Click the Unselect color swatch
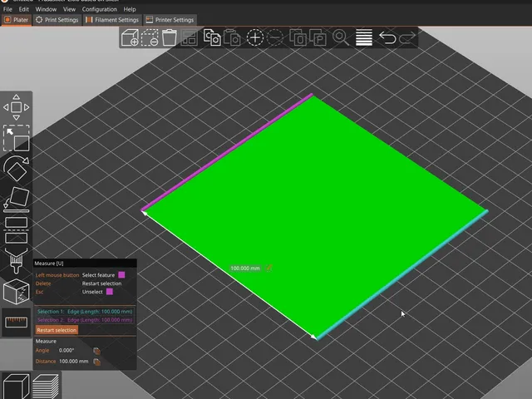Screen dimensions: 532x399 (110, 292)
